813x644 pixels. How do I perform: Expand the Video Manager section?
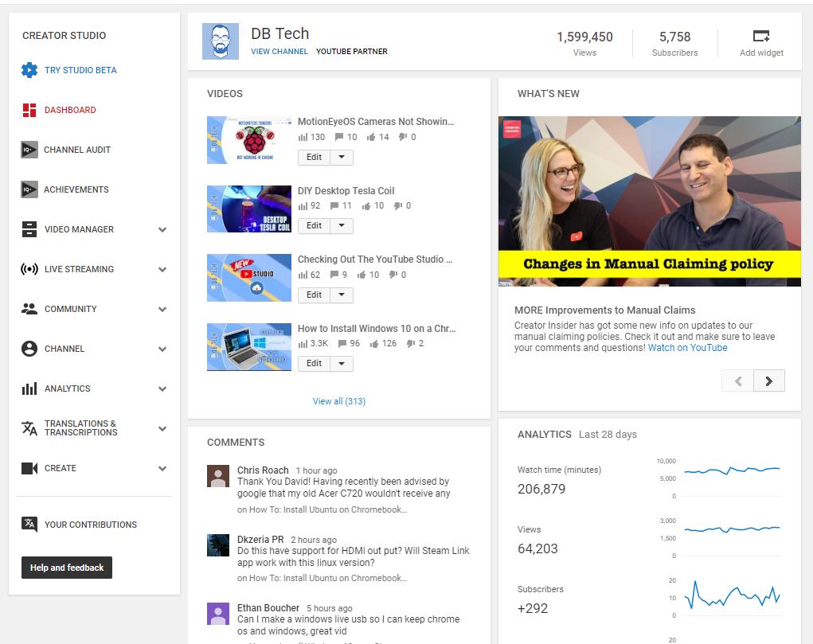(x=162, y=230)
